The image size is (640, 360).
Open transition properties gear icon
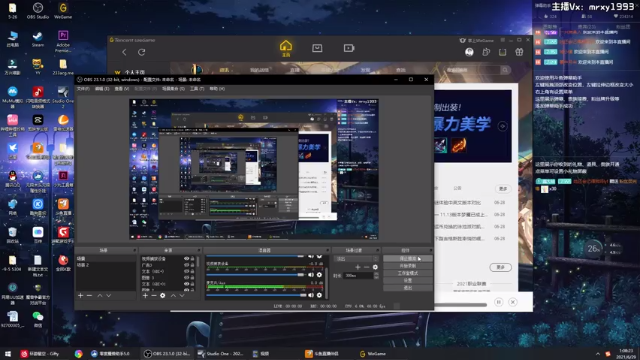coord(375,267)
